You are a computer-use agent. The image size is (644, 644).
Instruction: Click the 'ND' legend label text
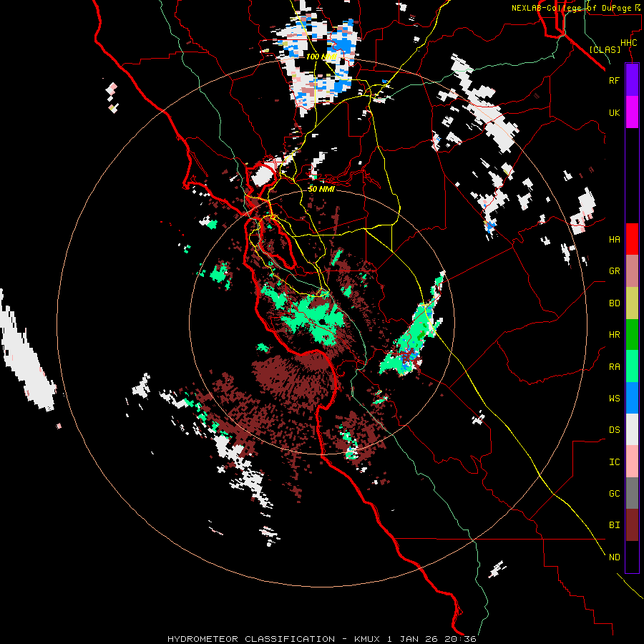pos(614,557)
